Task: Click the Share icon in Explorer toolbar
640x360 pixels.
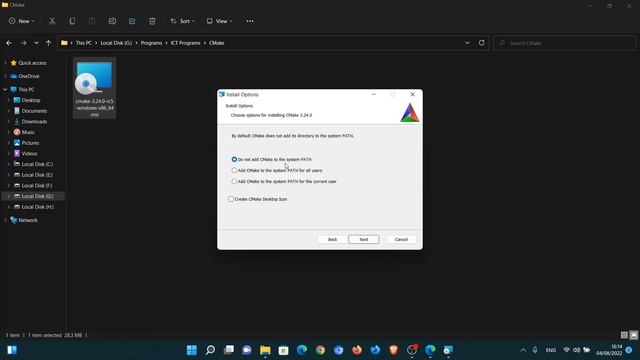Action: point(132,21)
